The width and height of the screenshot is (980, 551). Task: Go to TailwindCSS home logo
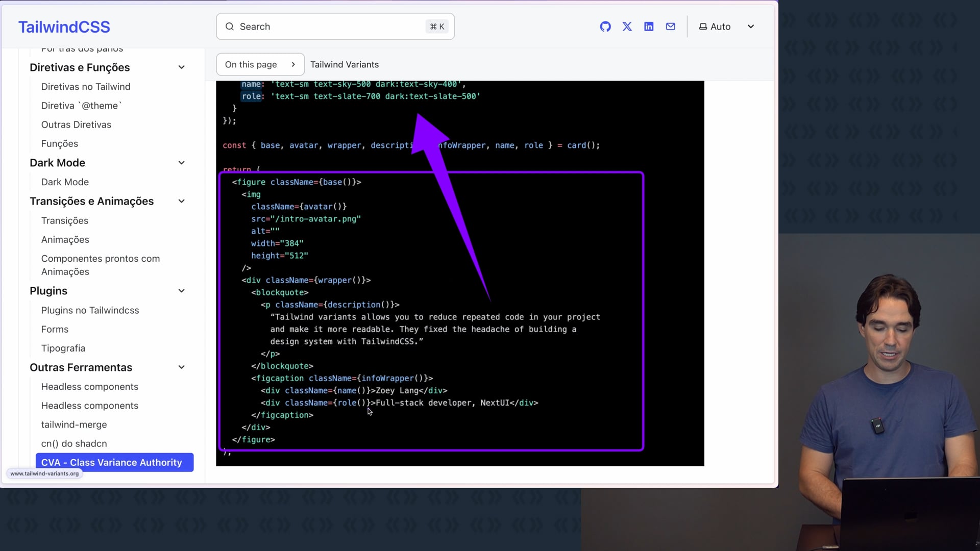[64, 27]
